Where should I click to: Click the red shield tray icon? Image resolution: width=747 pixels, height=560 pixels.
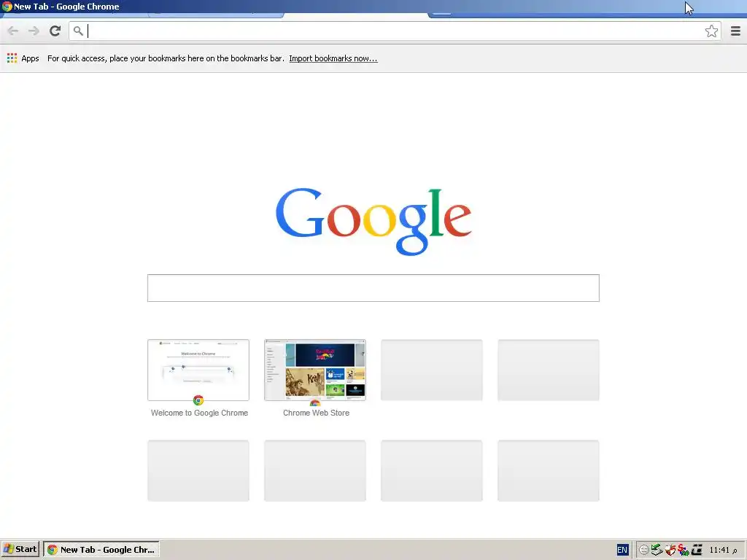click(670, 550)
